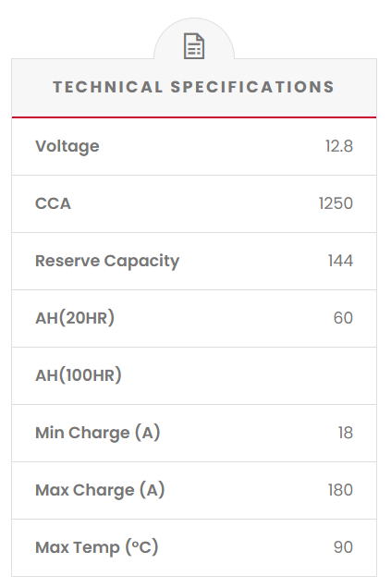
Task: Select the AH(100HR) row label
Action: point(79,375)
